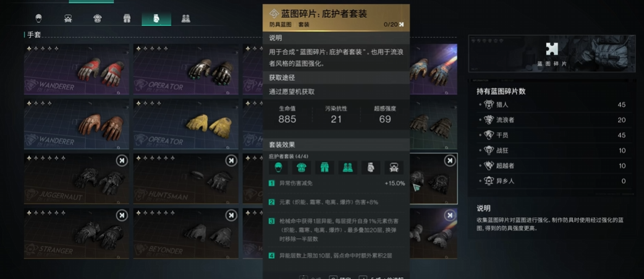Open the yellow Operator gloves blueprint
The height and width of the screenshot is (279, 644).
coord(185,124)
